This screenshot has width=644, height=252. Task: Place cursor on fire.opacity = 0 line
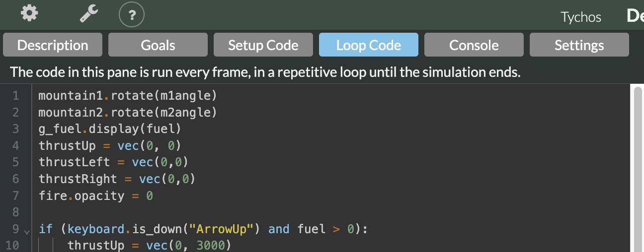(96, 196)
